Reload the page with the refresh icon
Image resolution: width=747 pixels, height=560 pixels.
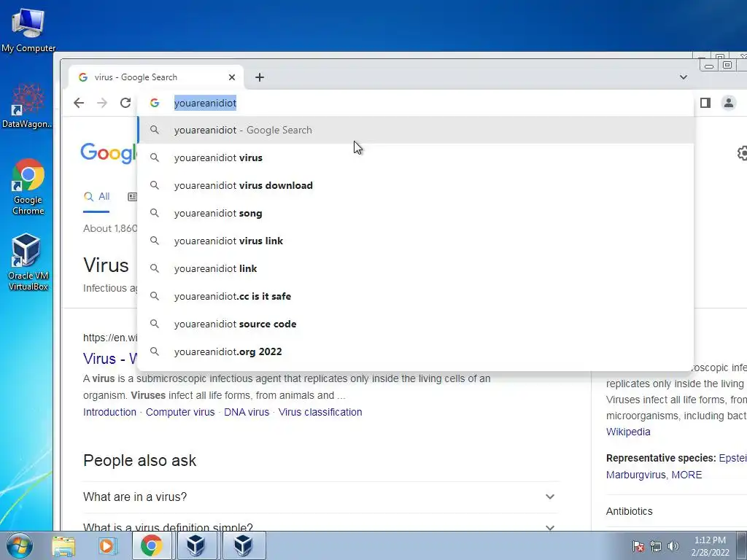point(125,103)
